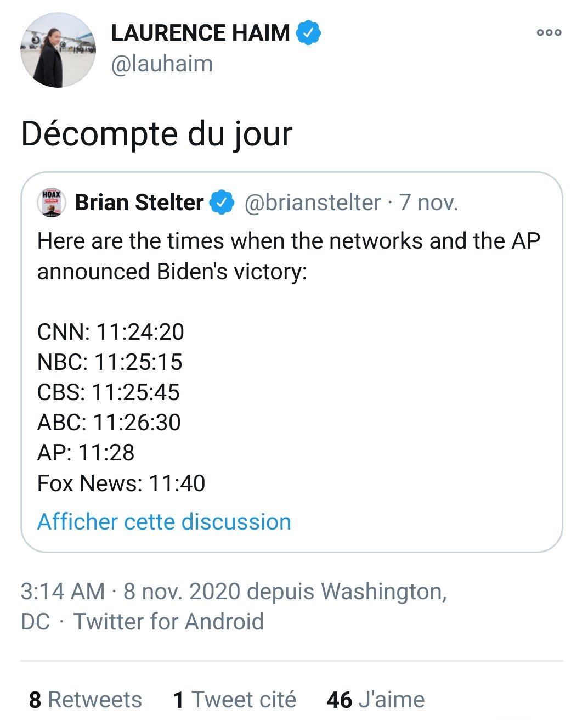Viewport: 588px width, 720px height.
Task: Click "Afficher cette discussion" link
Action: coord(164,522)
